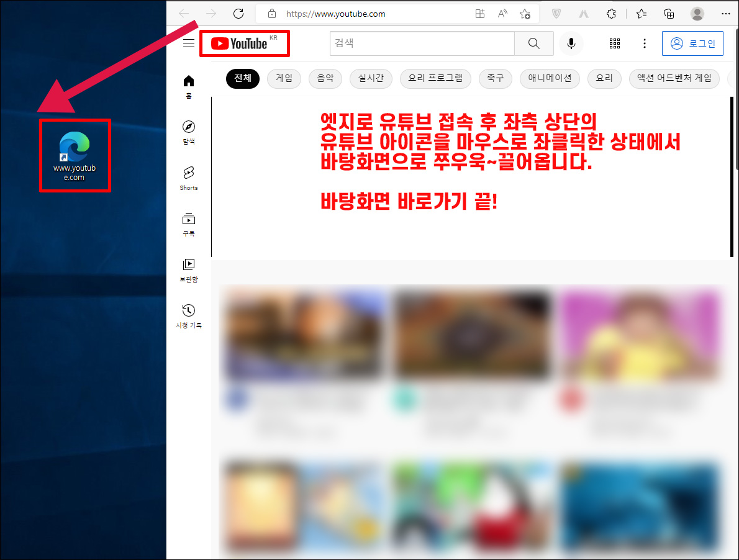Go forward with the browser forward arrow
This screenshot has height=560, width=739.
211,14
